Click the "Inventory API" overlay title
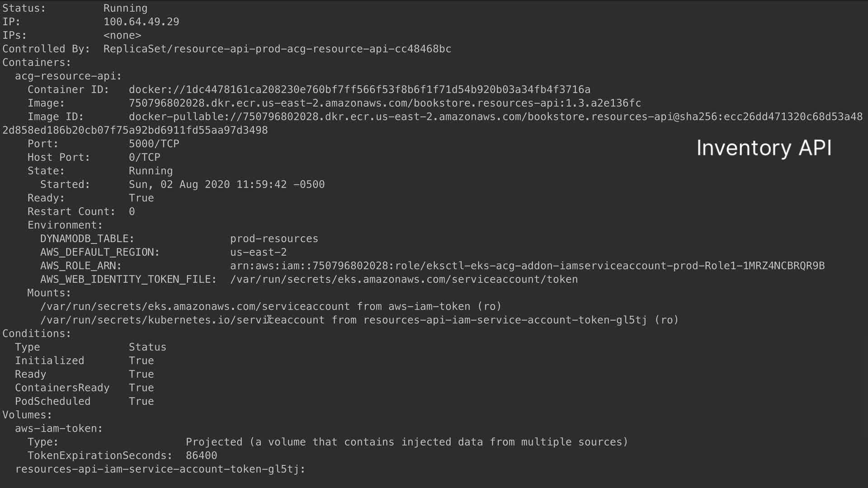Viewport: 868px width, 488px height. pyautogui.click(x=764, y=148)
